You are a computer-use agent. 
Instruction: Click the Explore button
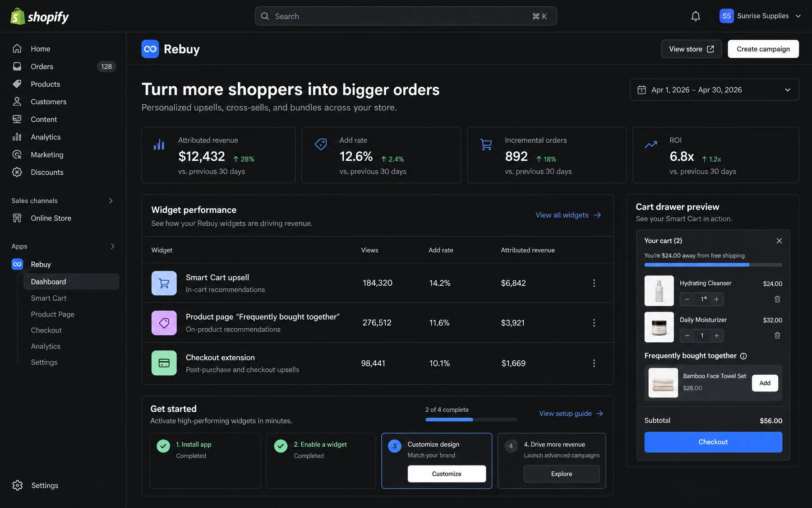561,474
